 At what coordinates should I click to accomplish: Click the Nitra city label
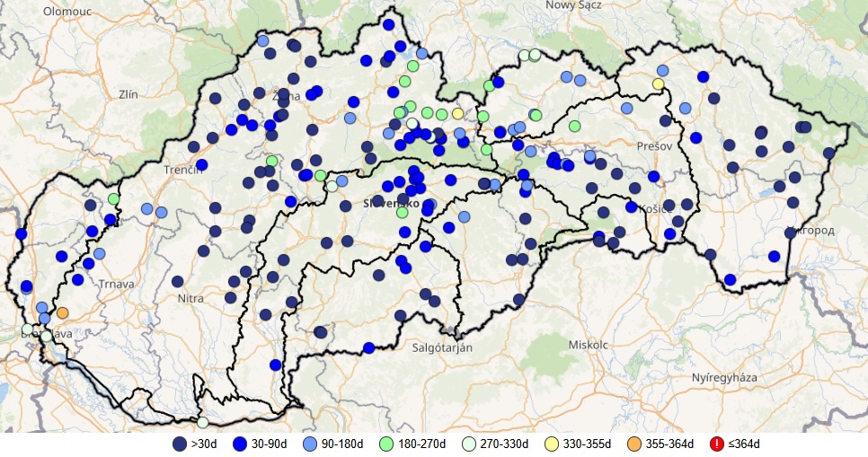(x=191, y=298)
